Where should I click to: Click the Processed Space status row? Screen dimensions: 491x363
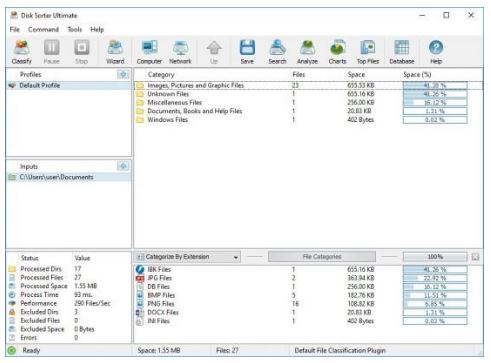click(x=68, y=286)
